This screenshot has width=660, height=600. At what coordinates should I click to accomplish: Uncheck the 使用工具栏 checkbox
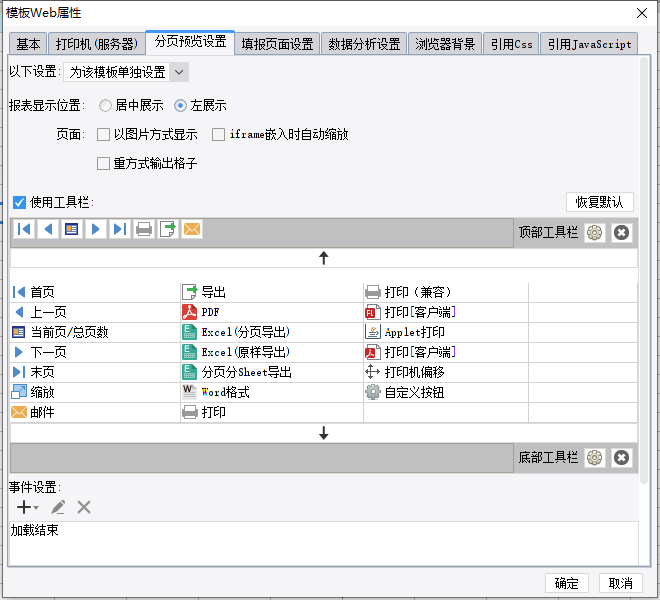[x=19, y=203]
